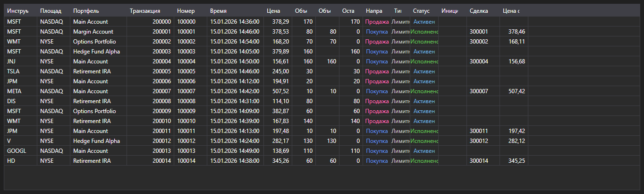Click the time 15.01.2026 14:36:00

[x=235, y=21]
